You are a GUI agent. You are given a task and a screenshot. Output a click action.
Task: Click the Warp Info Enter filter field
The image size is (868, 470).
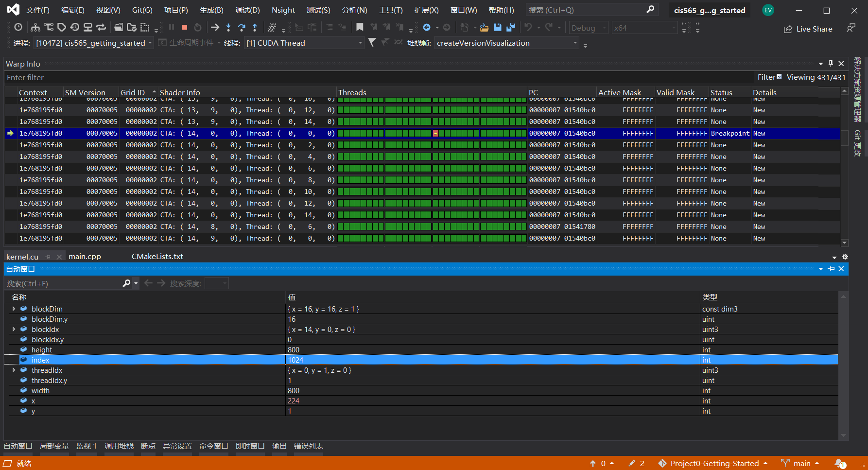pyautogui.click(x=379, y=77)
